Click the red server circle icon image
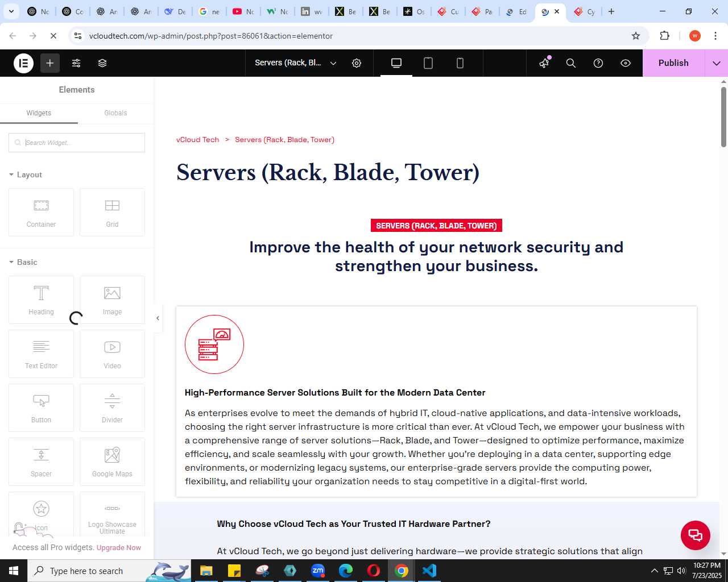Screen dimensions: 728x582 (x=214, y=344)
